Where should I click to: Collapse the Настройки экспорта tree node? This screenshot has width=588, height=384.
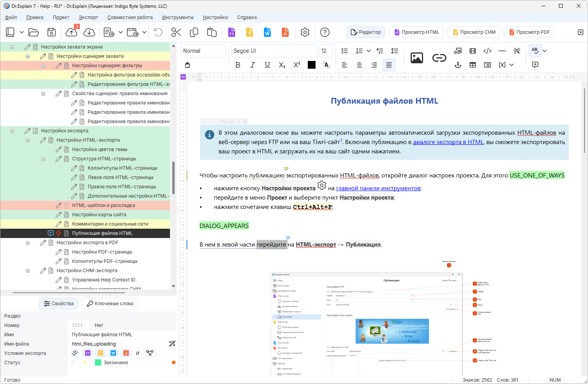(12, 131)
